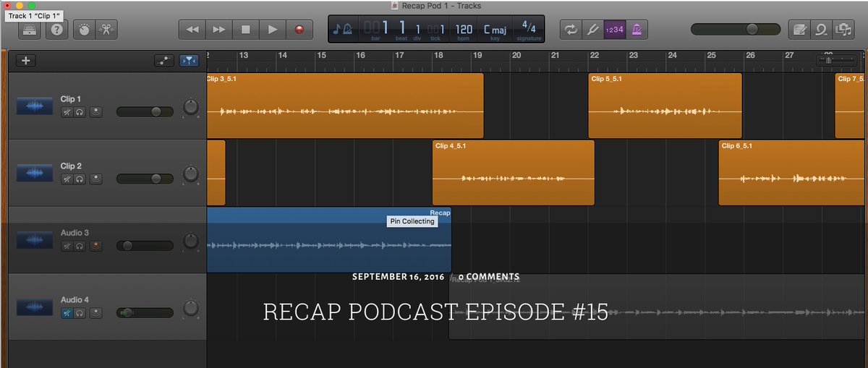Show Smart Controls knob button
Screen dimensions: 868x368
(x=83, y=30)
